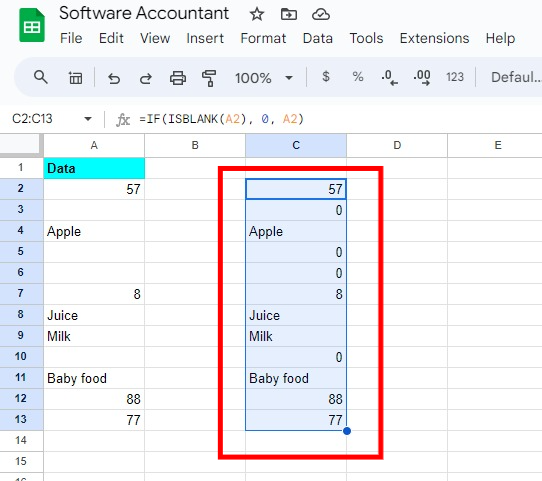Open the 100% zoom dropdown
This screenshot has width=542, height=481.
click(x=264, y=78)
